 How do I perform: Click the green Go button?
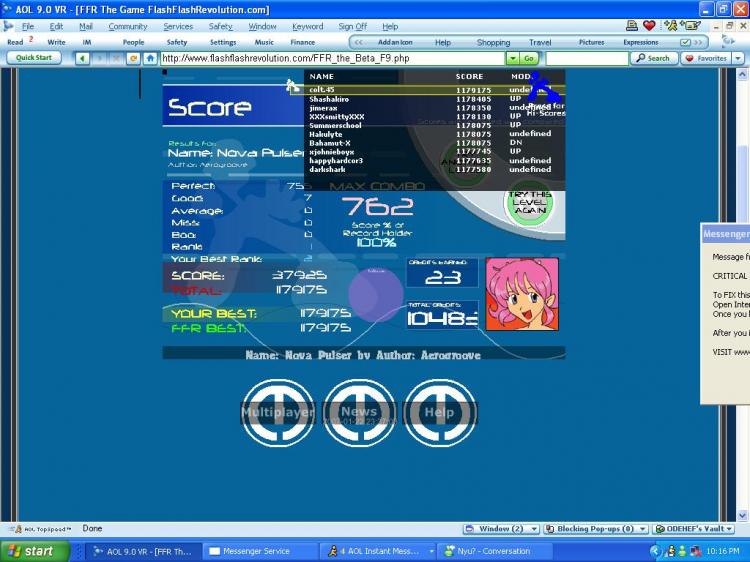pyautogui.click(x=529, y=58)
